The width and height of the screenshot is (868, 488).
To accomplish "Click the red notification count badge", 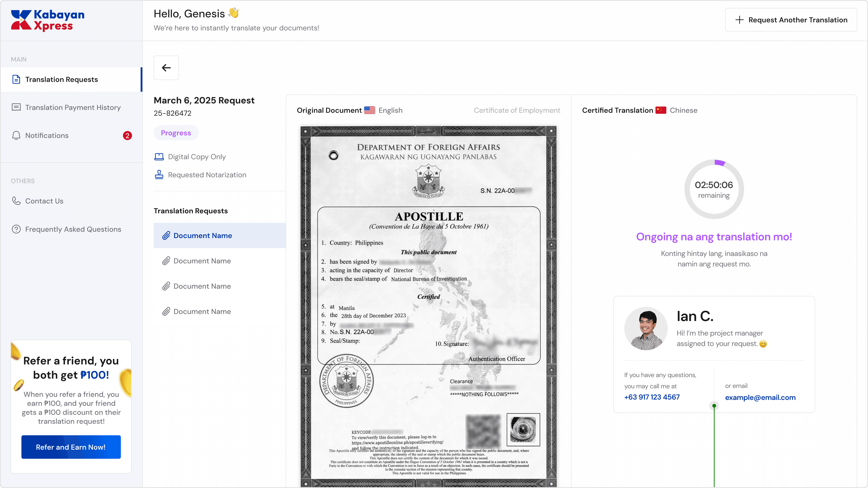I will pyautogui.click(x=127, y=135).
